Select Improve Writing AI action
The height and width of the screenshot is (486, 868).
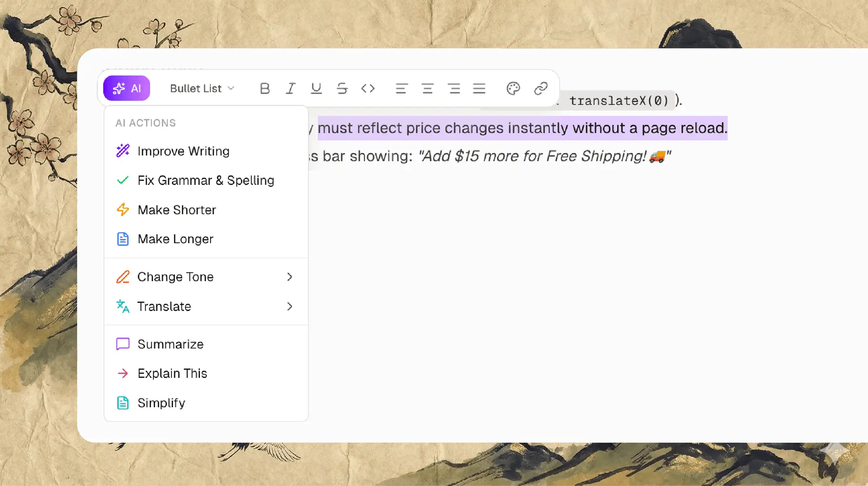(x=184, y=151)
